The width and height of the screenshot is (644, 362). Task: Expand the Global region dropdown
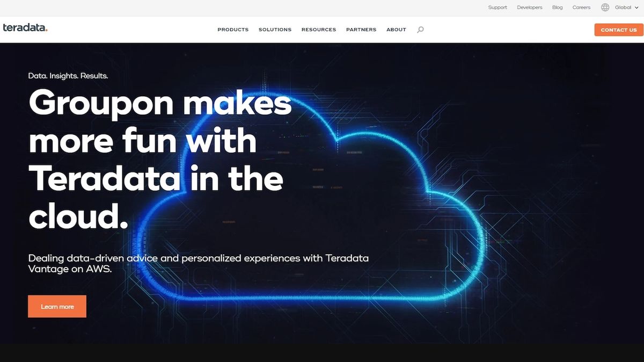(627, 8)
